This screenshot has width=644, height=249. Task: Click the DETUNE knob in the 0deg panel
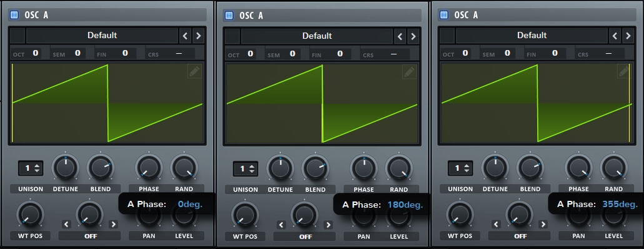66,168
